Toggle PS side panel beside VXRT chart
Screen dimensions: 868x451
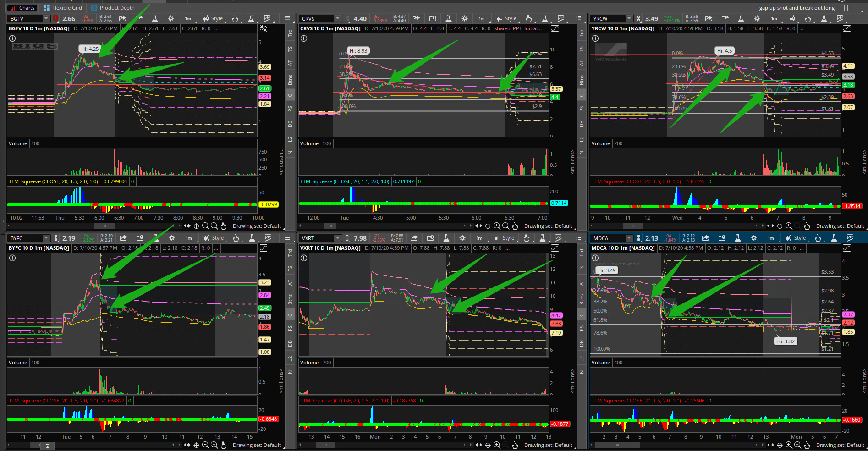coord(582,328)
